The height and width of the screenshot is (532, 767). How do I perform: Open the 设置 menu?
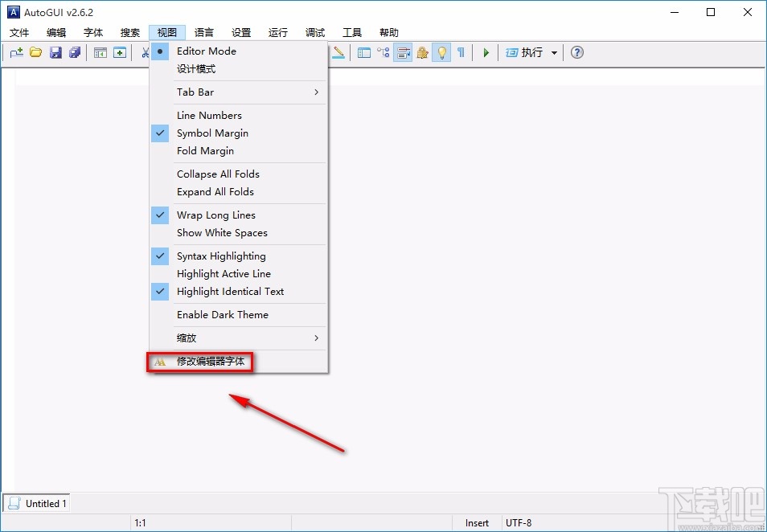click(241, 33)
